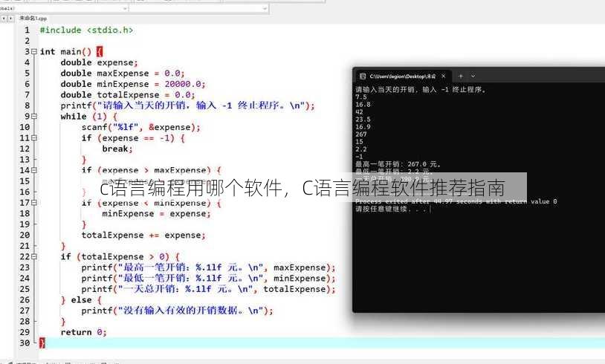Open a new terminal tab with plus
This screenshot has width=605, height=364.
pyautogui.click(x=460, y=77)
